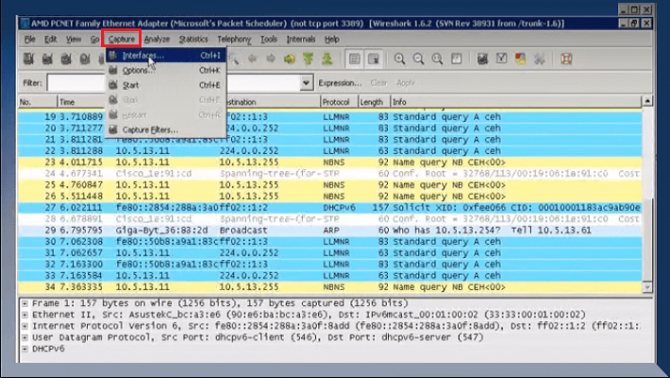Toggle the Colorize packet list icon
Image resolution: width=670 pixels, height=378 pixels.
pyautogui.click(x=354, y=59)
